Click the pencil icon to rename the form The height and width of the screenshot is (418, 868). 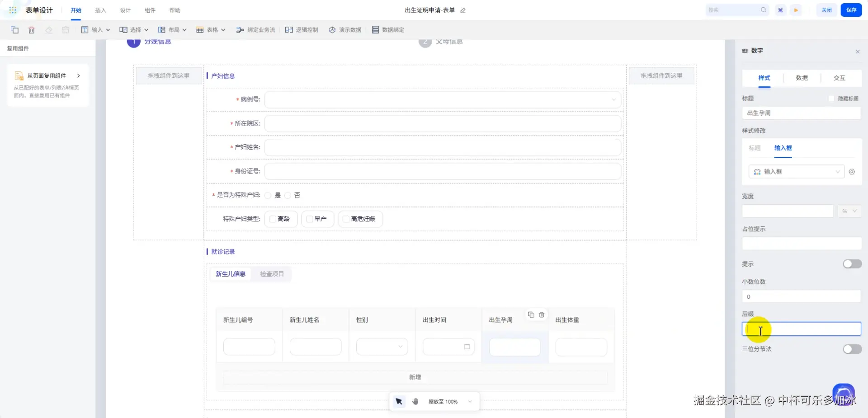(x=463, y=10)
